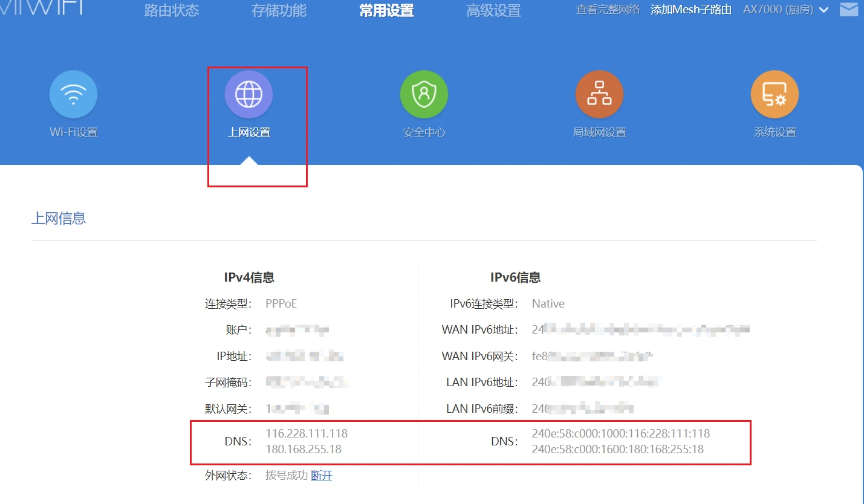
Task: Click the 外网状态 label
Action: click(228, 476)
